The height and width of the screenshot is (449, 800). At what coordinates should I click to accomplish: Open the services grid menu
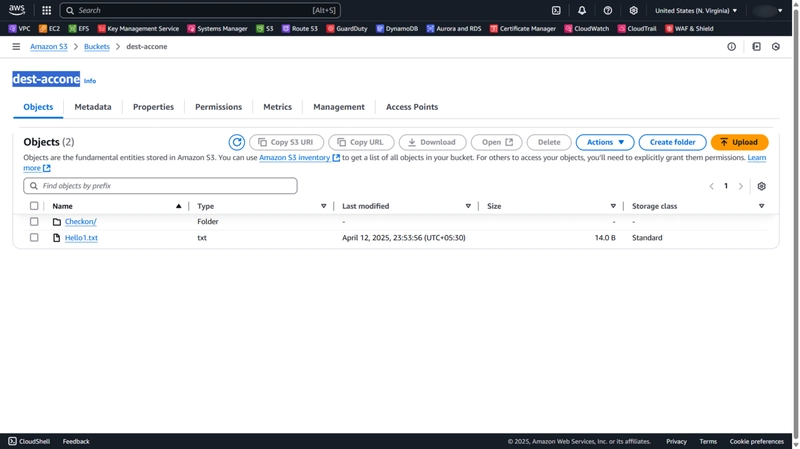(46, 10)
